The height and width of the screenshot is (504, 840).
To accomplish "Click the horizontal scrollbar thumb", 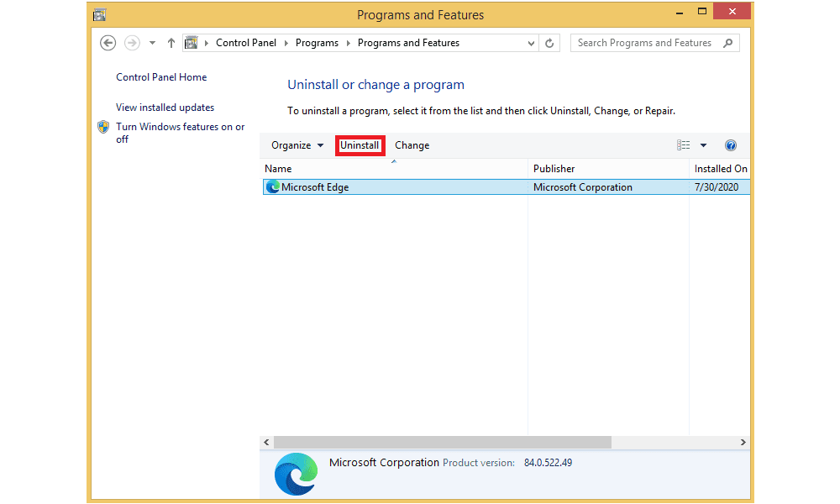I will tap(443, 443).
